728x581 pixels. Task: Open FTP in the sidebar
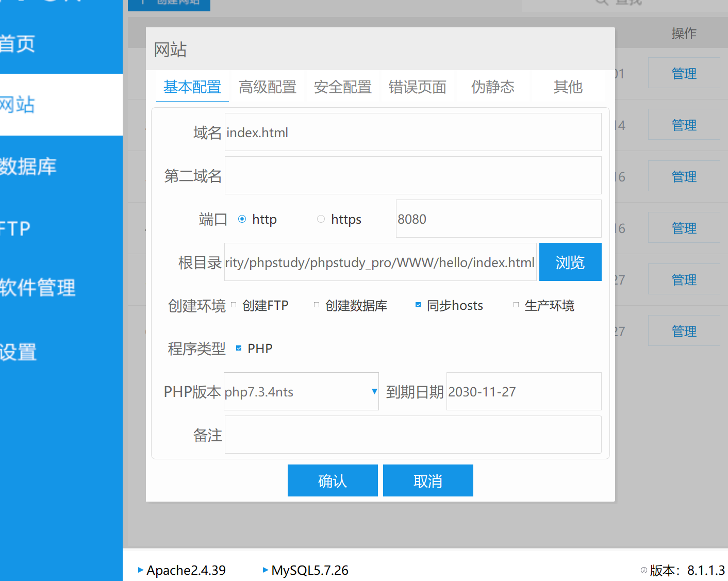coord(61,228)
